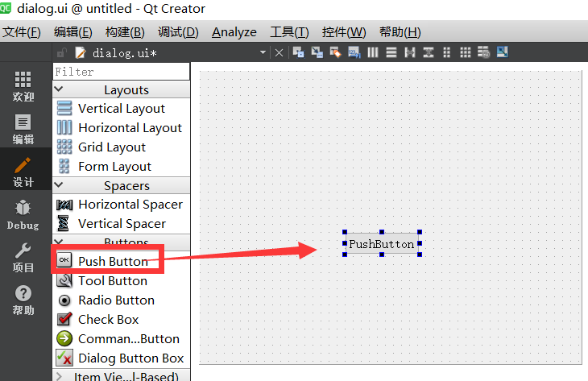Open the 文件(F) menu
Screen dimensions: 588x381
(22, 32)
